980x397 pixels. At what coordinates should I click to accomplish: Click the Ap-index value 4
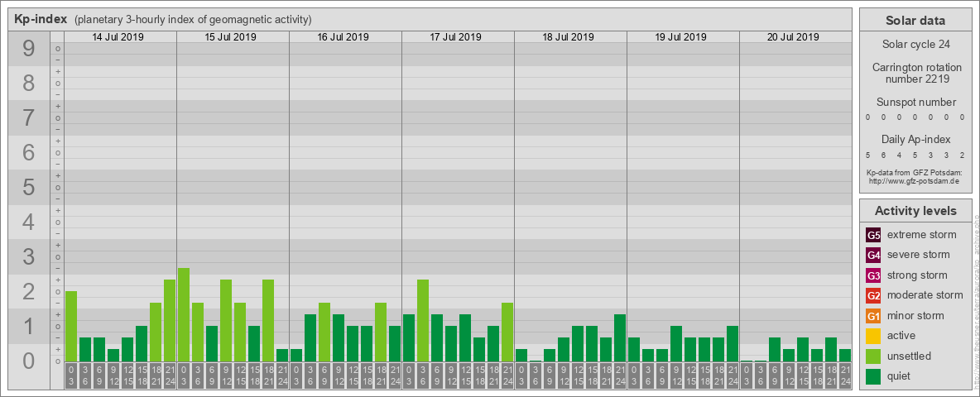pos(899,155)
